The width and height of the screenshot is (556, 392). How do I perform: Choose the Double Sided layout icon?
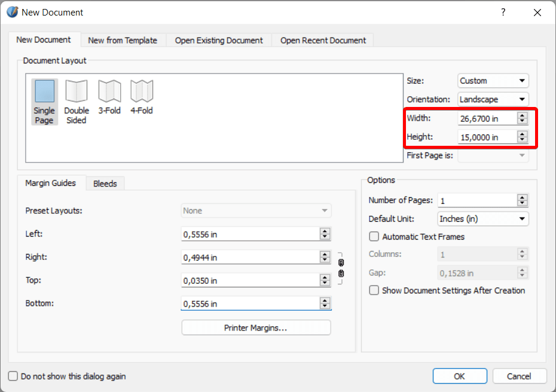point(77,91)
